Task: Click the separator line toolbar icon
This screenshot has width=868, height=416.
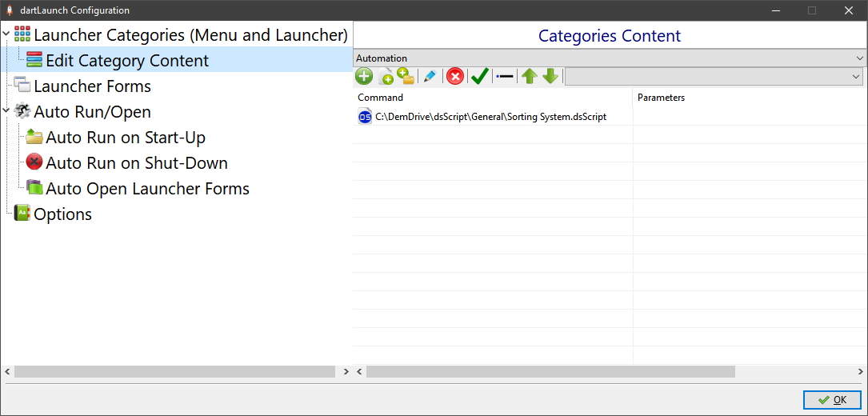Action: click(505, 77)
